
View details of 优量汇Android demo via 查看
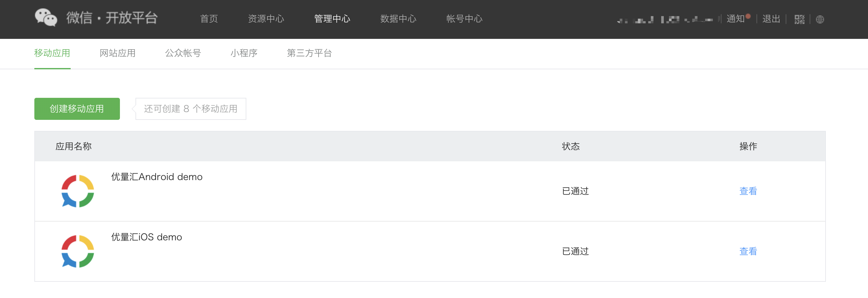coord(748,191)
